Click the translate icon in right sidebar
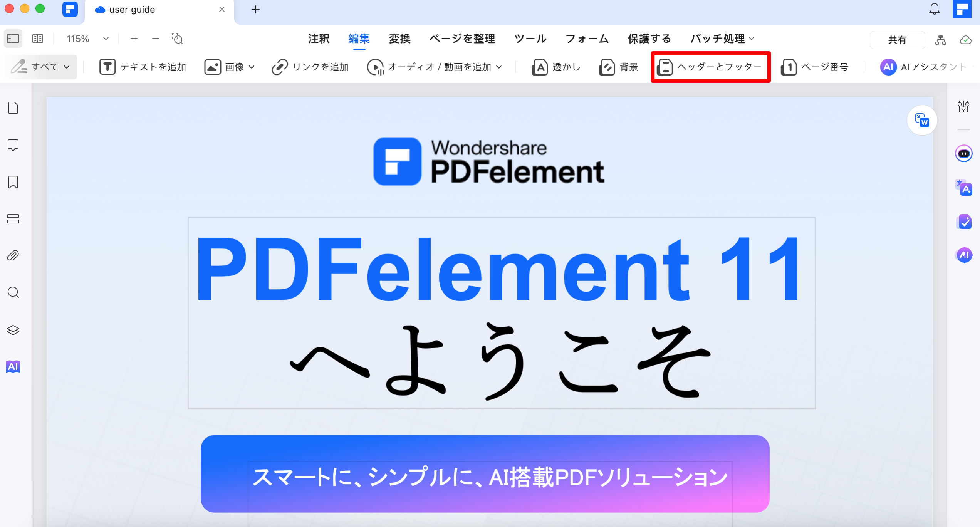This screenshot has width=980, height=527. (964, 188)
